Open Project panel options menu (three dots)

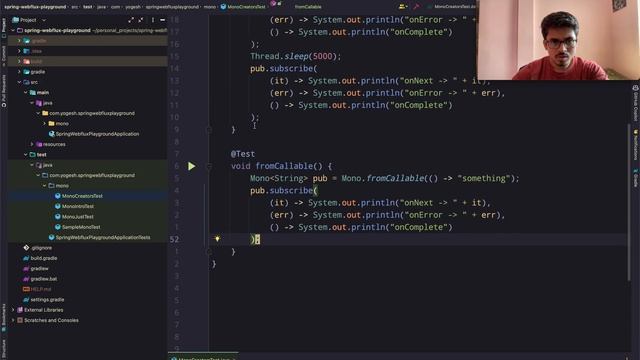(x=153, y=20)
